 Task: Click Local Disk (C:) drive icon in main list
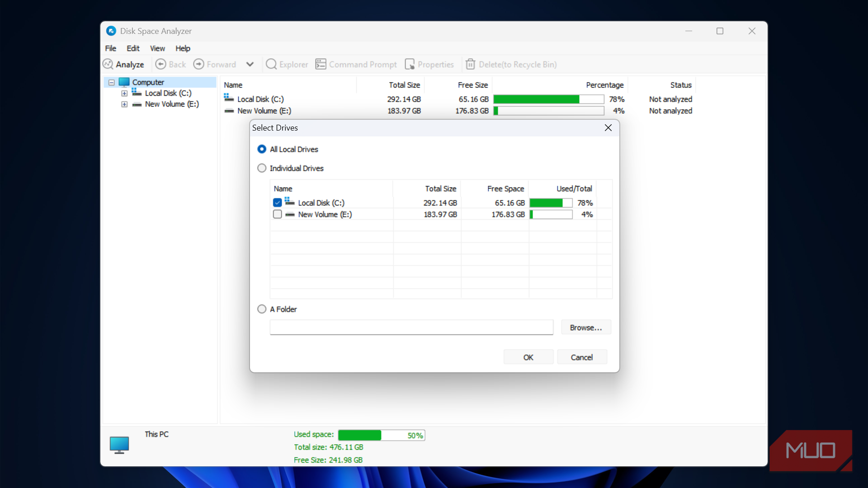click(229, 98)
